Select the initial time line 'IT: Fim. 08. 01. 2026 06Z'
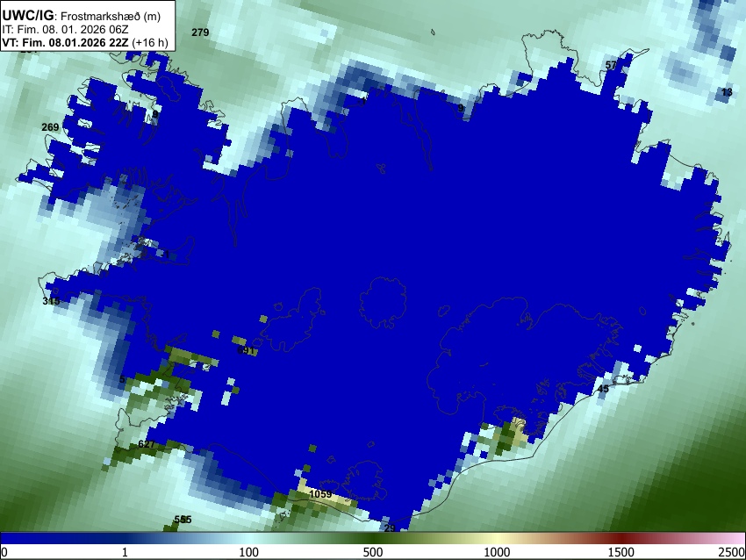This screenshot has height=560, width=746. pos(65,30)
